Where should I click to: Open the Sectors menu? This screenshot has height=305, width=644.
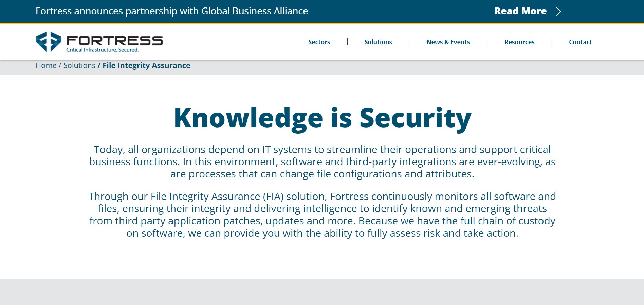click(x=319, y=42)
